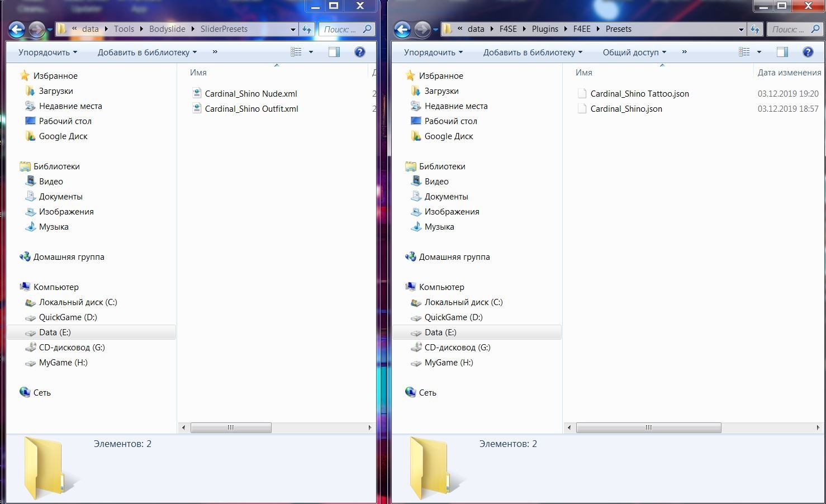The image size is (826, 504).
Task: Show hidden toolbar commands in the left window
Action: (215, 52)
